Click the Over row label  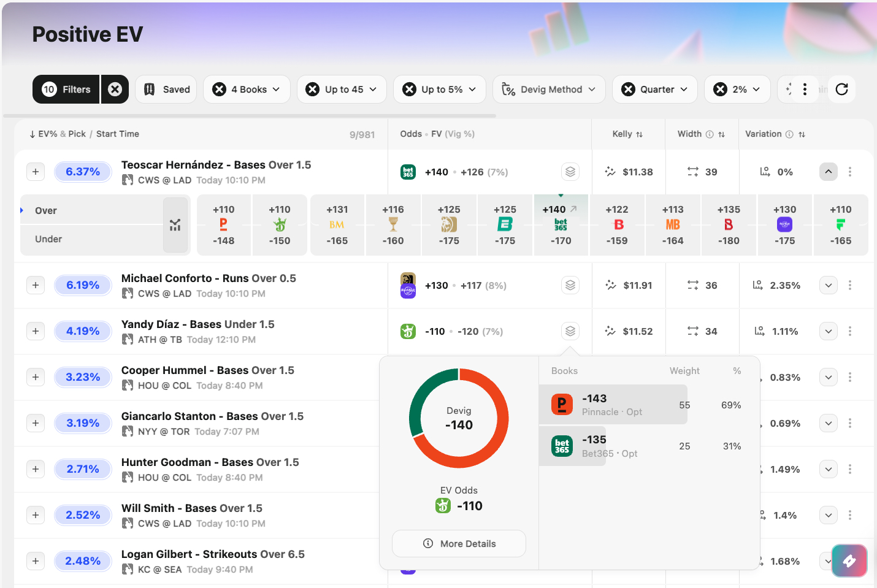[x=45, y=211]
